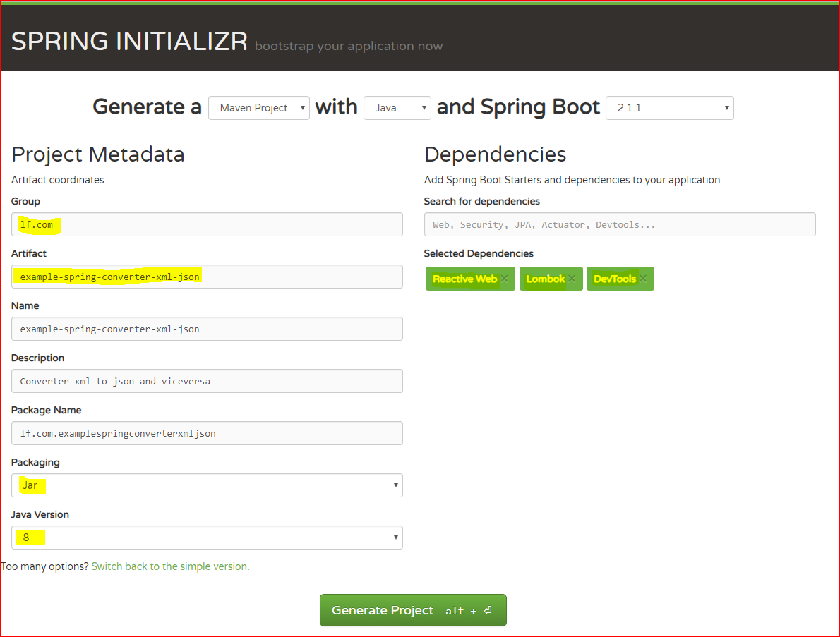This screenshot has width=840, height=637.
Task: Open the Spring Boot version dropdown
Action: [668, 107]
